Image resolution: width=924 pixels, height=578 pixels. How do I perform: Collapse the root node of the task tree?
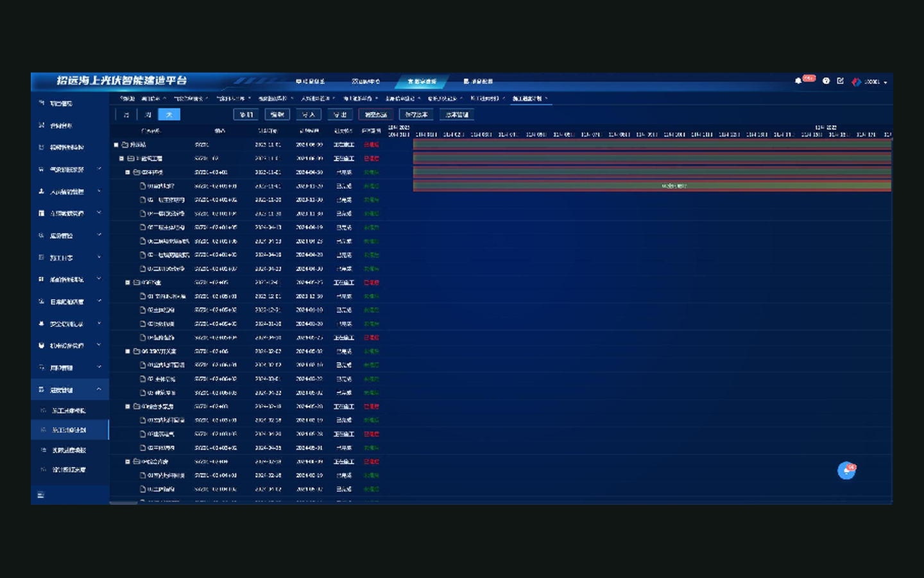(x=116, y=144)
